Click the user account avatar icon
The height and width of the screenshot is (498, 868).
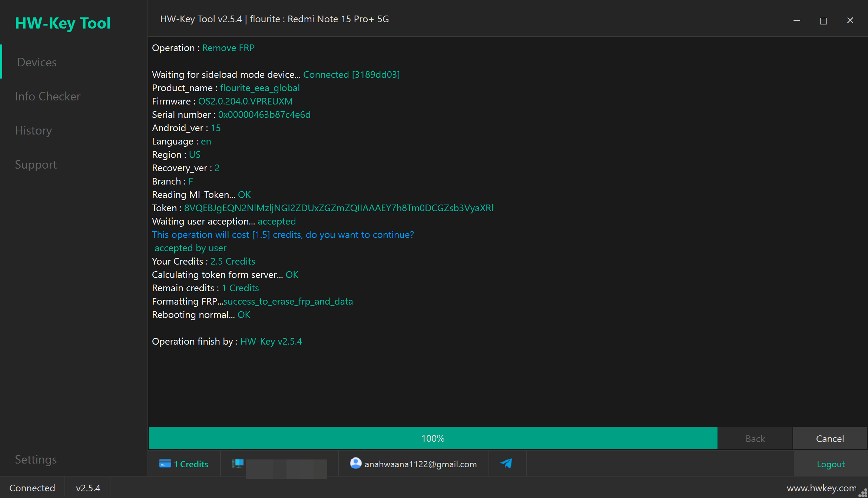point(355,463)
